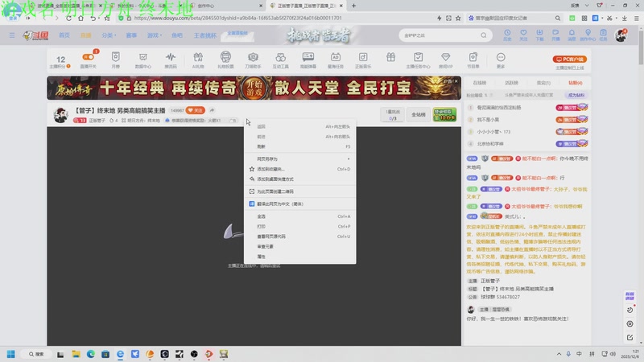This screenshot has height=362, width=644.
Task: Switch to the 在线榜 tab
Action: pyautogui.click(x=479, y=83)
